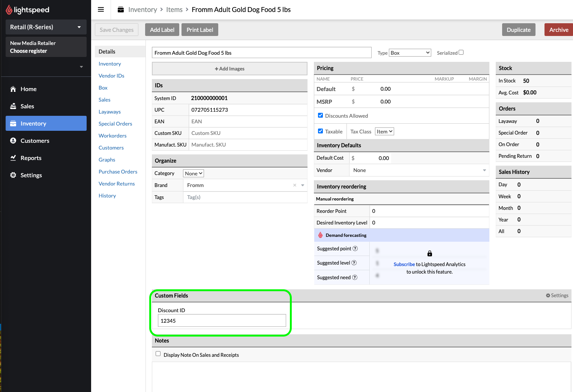573x392 pixels.
Task: Click the EAN input field
Action: (248, 121)
